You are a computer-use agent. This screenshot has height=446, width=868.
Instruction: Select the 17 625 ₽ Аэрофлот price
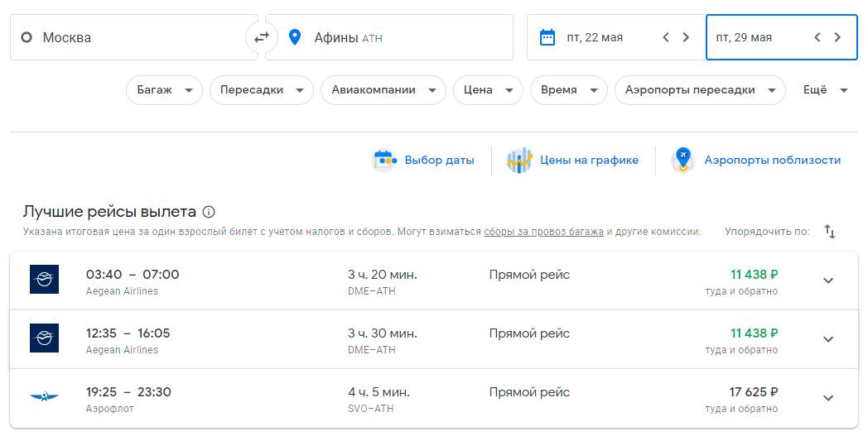754,391
